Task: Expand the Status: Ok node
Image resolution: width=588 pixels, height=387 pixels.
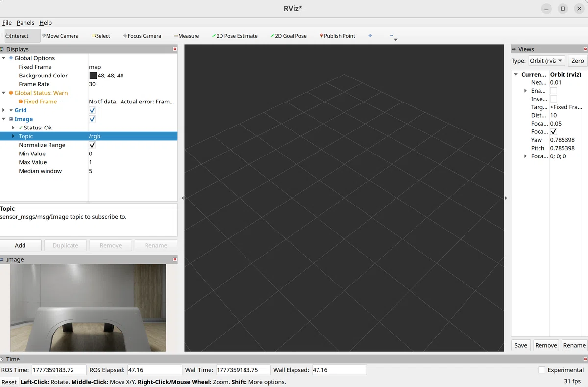Action: [13, 128]
